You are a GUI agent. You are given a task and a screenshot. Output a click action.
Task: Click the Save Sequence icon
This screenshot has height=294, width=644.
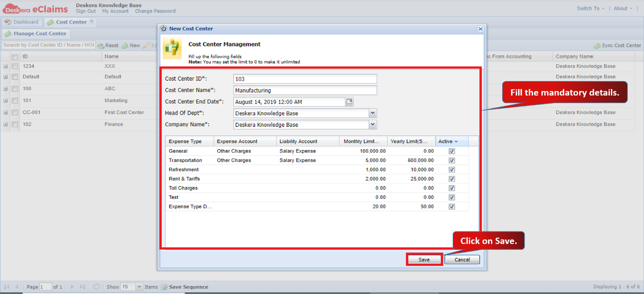(164, 287)
